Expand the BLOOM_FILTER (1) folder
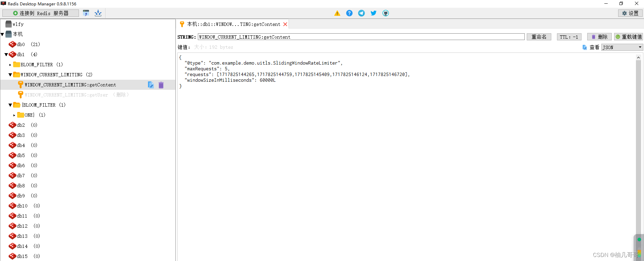644x261 pixels. coord(10,65)
